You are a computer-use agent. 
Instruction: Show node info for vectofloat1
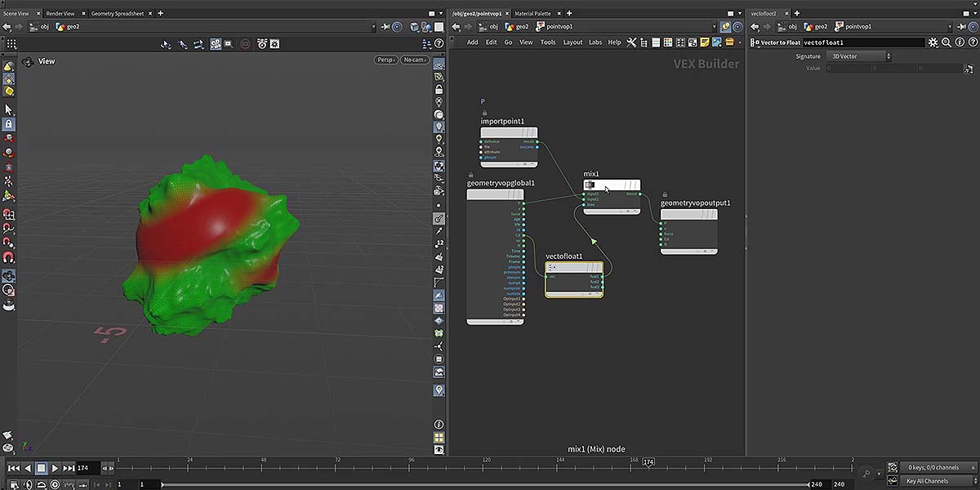959,42
